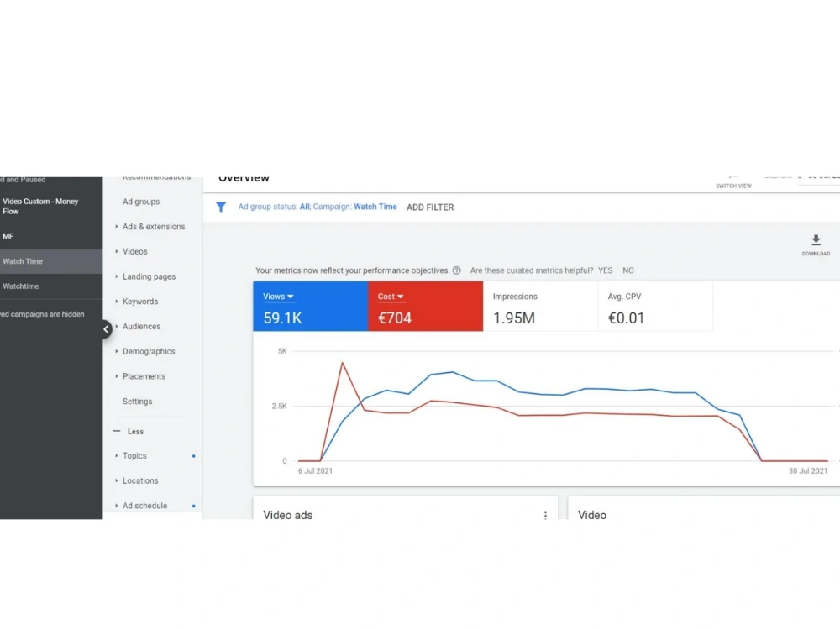Click the blue filter funnel icon
The height and width of the screenshot is (630, 840).
(x=221, y=207)
